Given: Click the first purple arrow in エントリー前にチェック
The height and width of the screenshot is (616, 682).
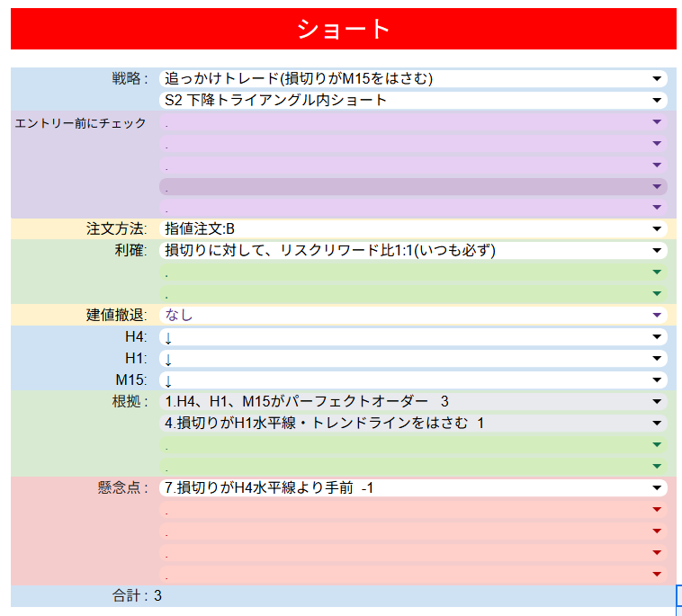Looking at the screenshot, I should coord(656,122).
